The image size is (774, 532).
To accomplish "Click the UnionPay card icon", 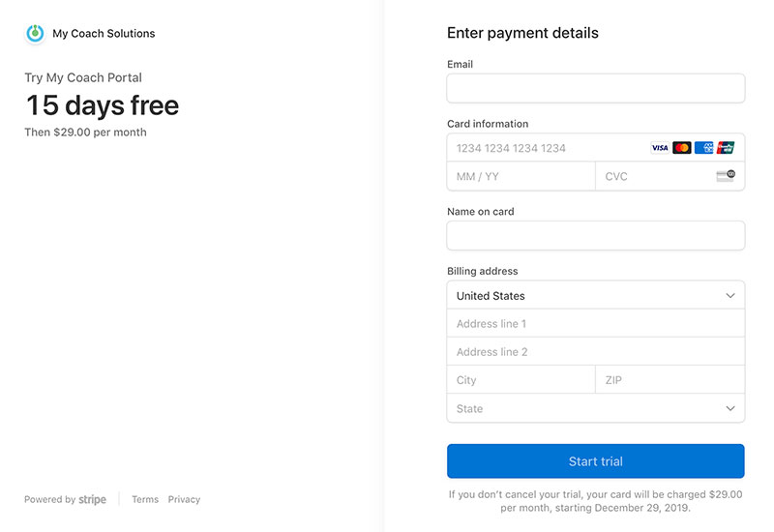I will pyautogui.click(x=727, y=148).
